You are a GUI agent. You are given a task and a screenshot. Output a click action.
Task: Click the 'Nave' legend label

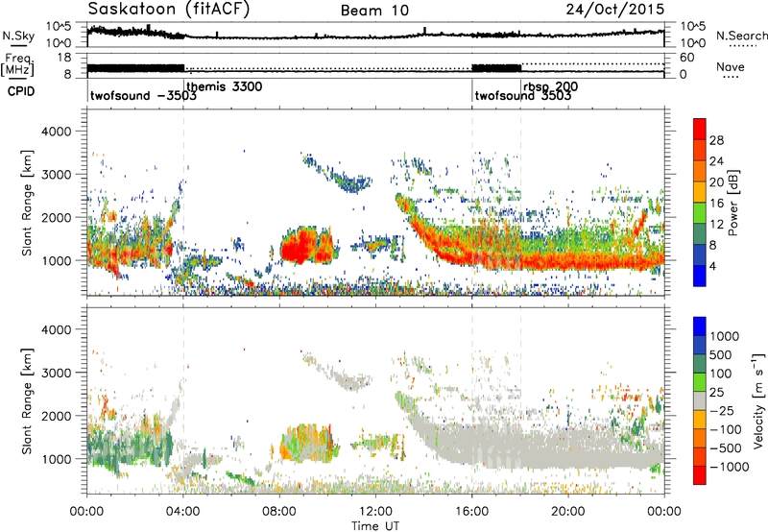point(730,66)
